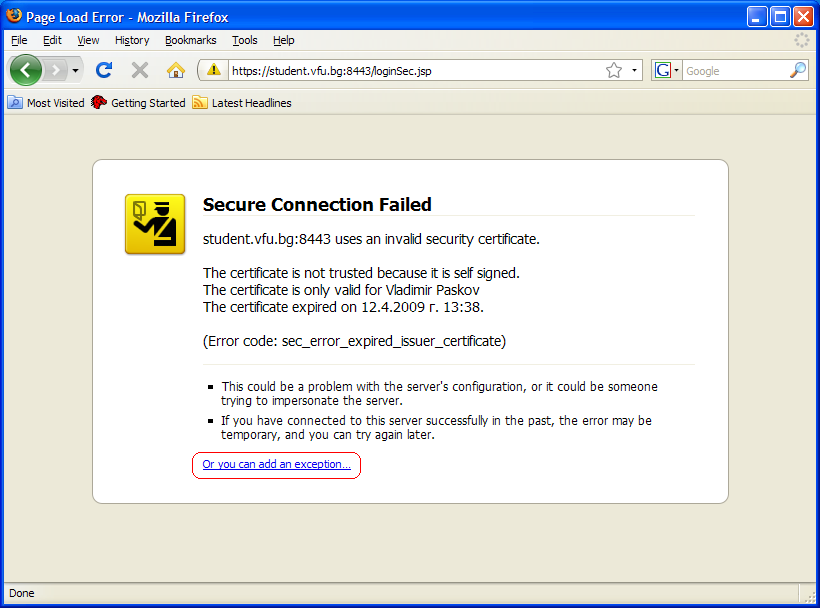Screen dimensions: 820x608
Task: Open the back/forward history dropdown arrow
Action: 75,70
